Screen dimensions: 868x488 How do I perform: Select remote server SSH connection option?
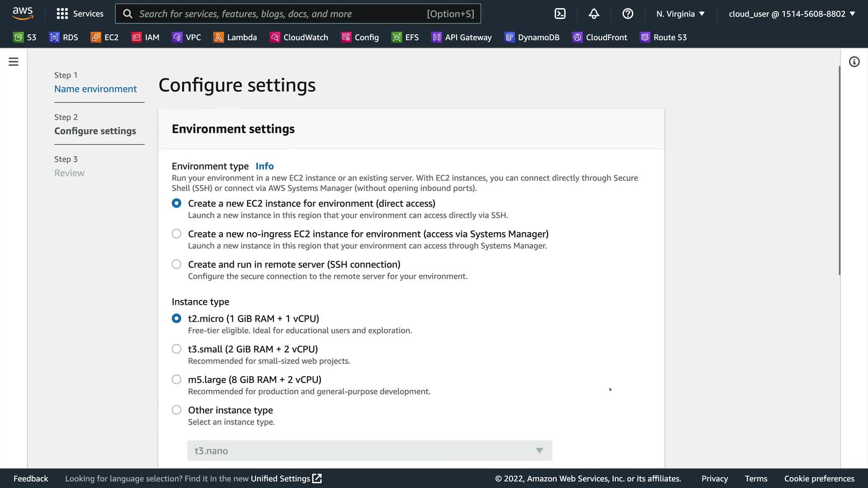click(177, 264)
